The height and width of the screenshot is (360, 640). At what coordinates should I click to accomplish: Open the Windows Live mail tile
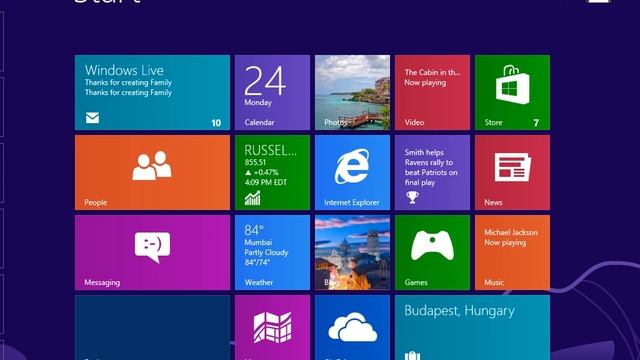point(152,93)
